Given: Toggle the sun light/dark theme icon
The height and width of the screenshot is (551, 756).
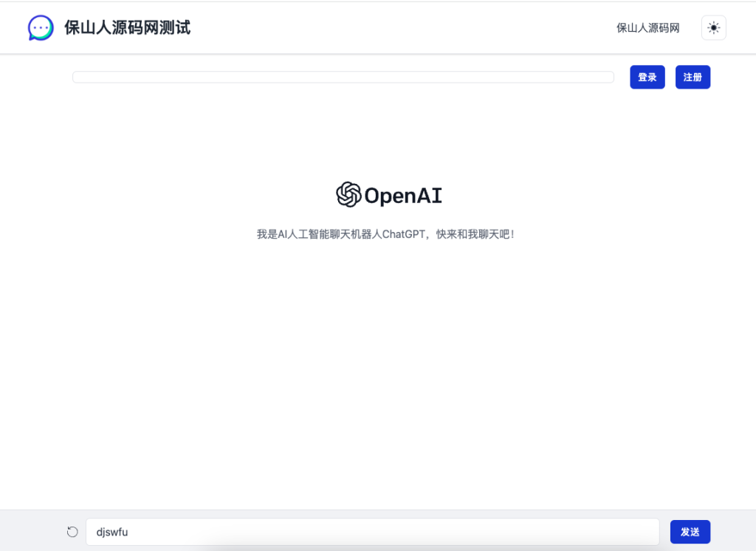Looking at the screenshot, I should 714,28.
